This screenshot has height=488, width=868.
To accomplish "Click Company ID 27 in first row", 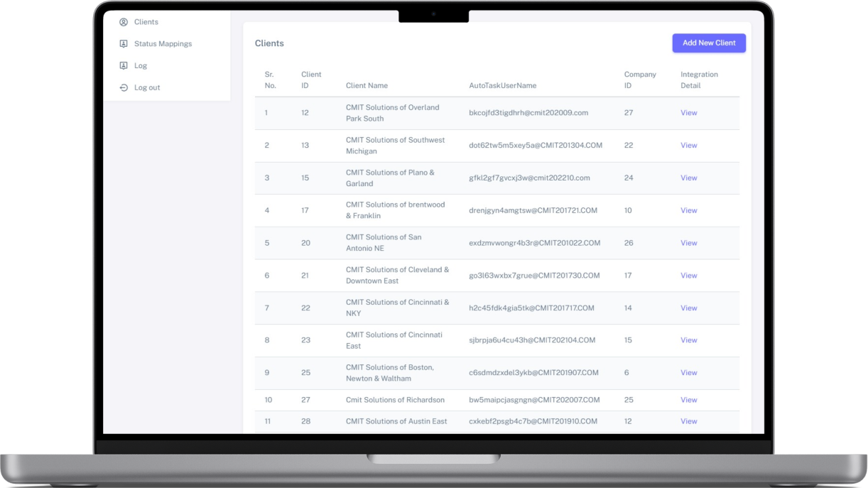I will (629, 113).
